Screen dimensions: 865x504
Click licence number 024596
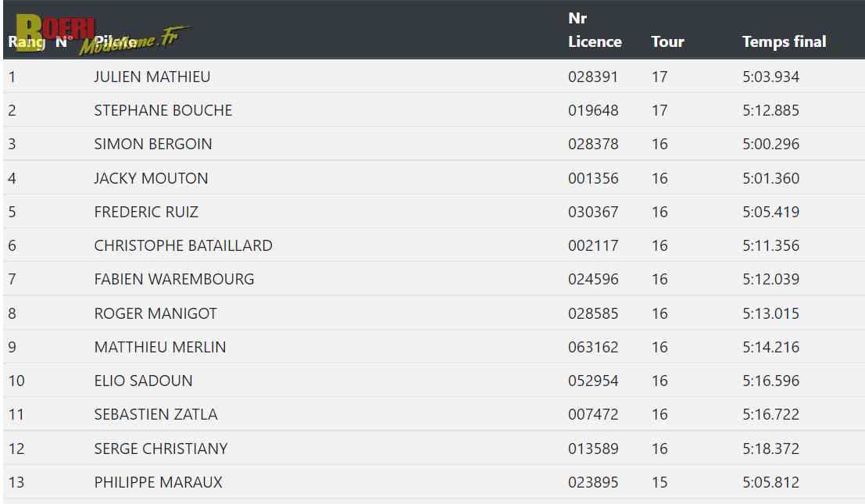tap(593, 279)
